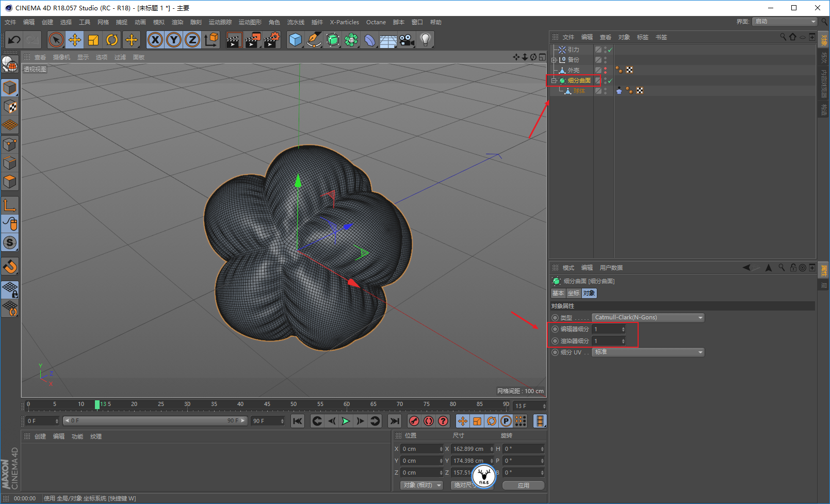
Task: Switch the coordinate system cube icon
Action: pyautogui.click(x=211, y=40)
